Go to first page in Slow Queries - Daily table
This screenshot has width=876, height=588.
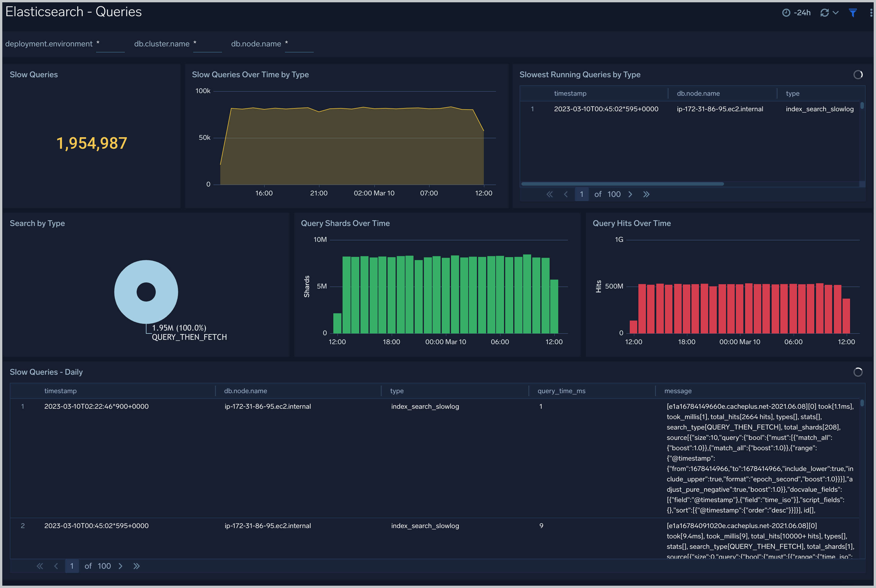coord(40,566)
